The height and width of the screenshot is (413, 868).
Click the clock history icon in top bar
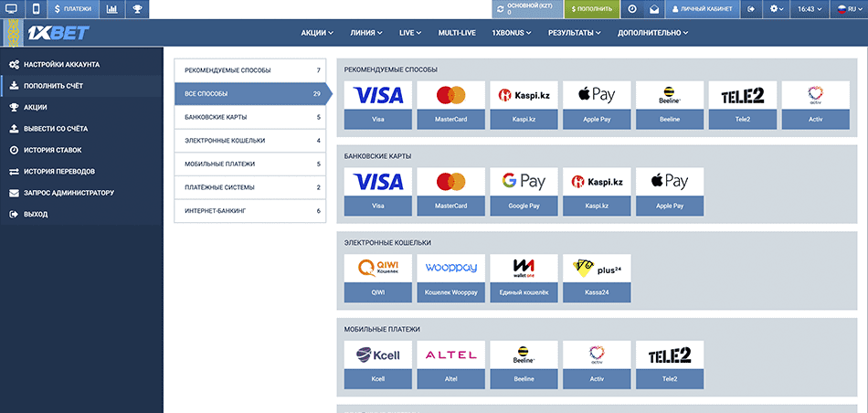(x=632, y=9)
